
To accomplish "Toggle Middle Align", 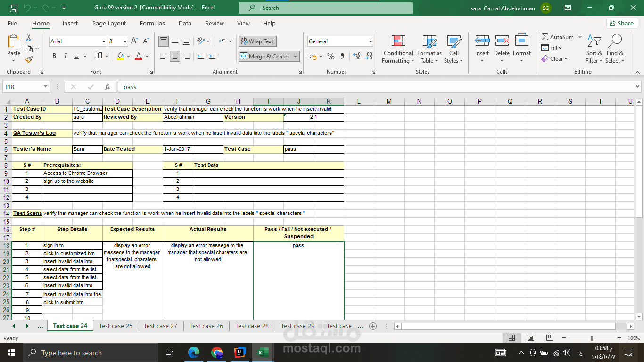I will (175, 41).
